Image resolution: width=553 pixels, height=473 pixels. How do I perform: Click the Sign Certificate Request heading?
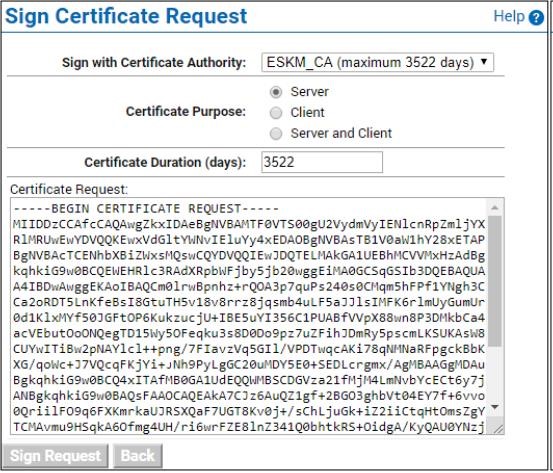pyautogui.click(x=126, y=16)
